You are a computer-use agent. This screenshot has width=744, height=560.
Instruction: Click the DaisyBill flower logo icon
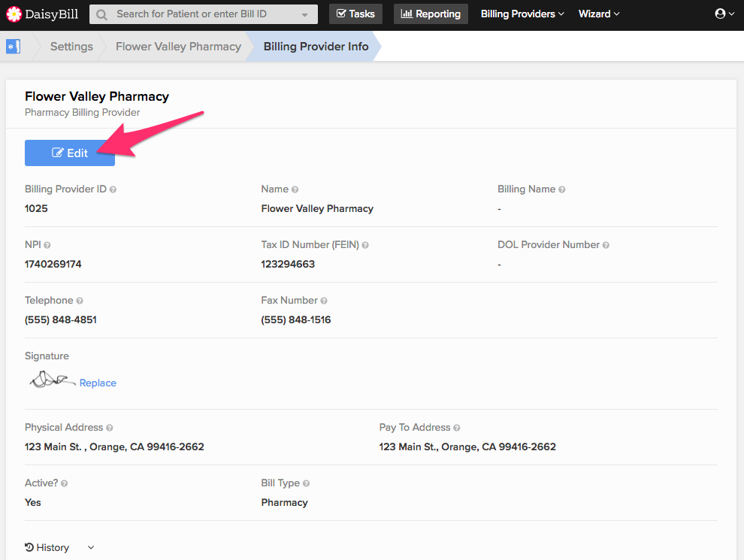(x=14, y=14)
